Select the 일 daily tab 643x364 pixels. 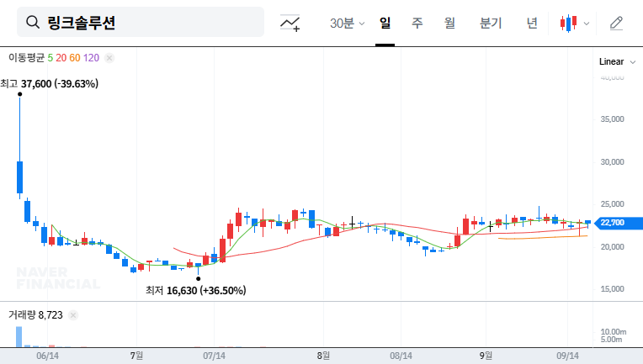pyautogui.click(x=385, y=23)
